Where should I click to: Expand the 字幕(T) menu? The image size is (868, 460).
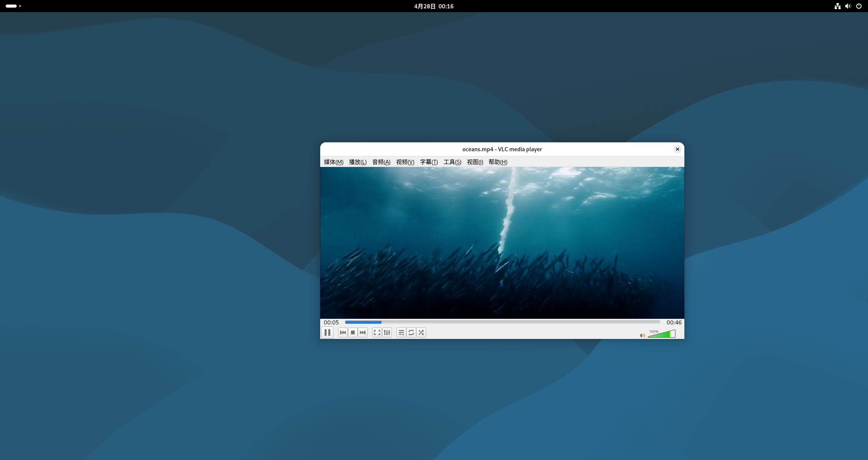point(429,162)
